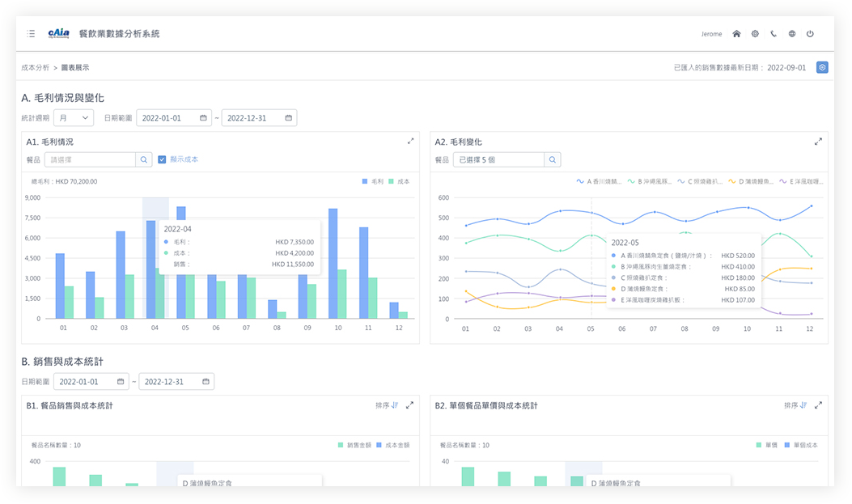Open calendar of section B end date
The height and width of the screenshot is (504, 852).
(x=206, y=382)
